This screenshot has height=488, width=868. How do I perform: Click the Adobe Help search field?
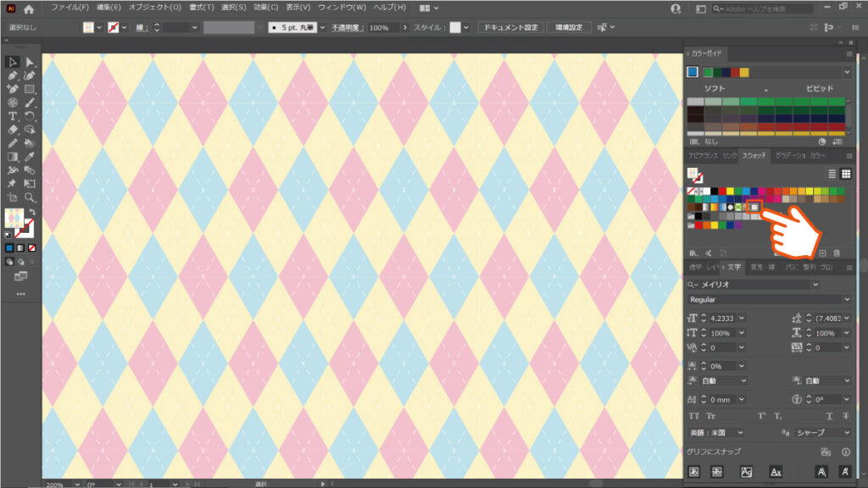click(763, 8)
